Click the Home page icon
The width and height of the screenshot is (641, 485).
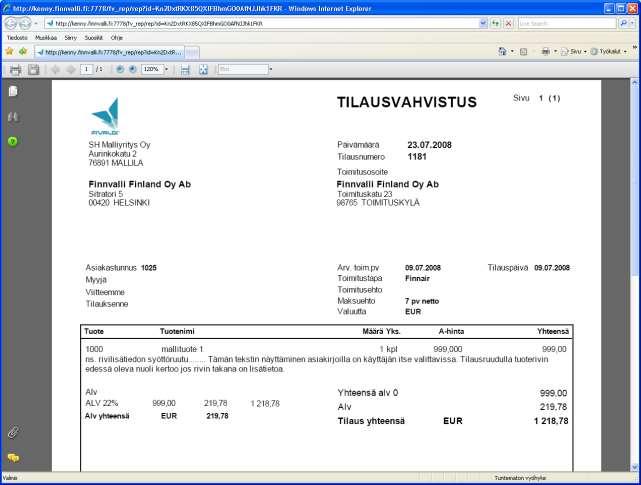tap(502, 52)
